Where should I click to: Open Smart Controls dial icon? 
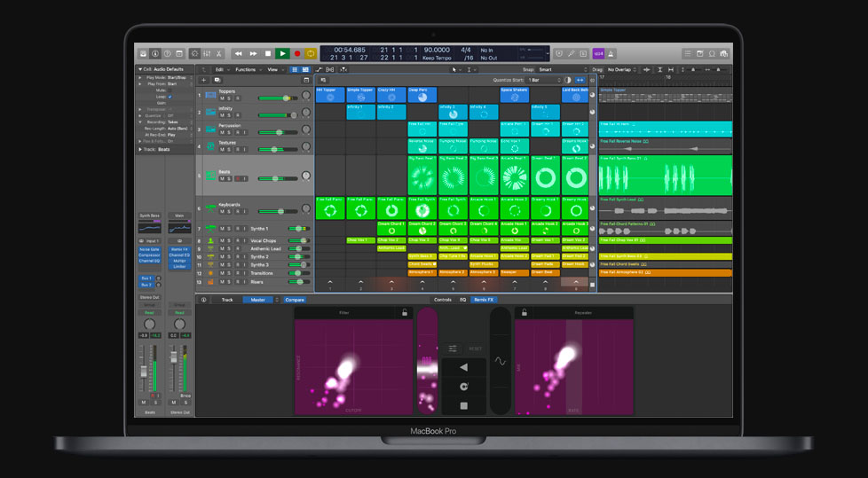195,54
